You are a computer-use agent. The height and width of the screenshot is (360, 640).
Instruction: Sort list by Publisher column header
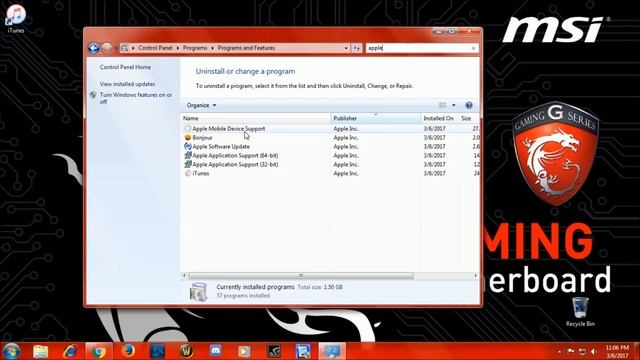[376, 118]
